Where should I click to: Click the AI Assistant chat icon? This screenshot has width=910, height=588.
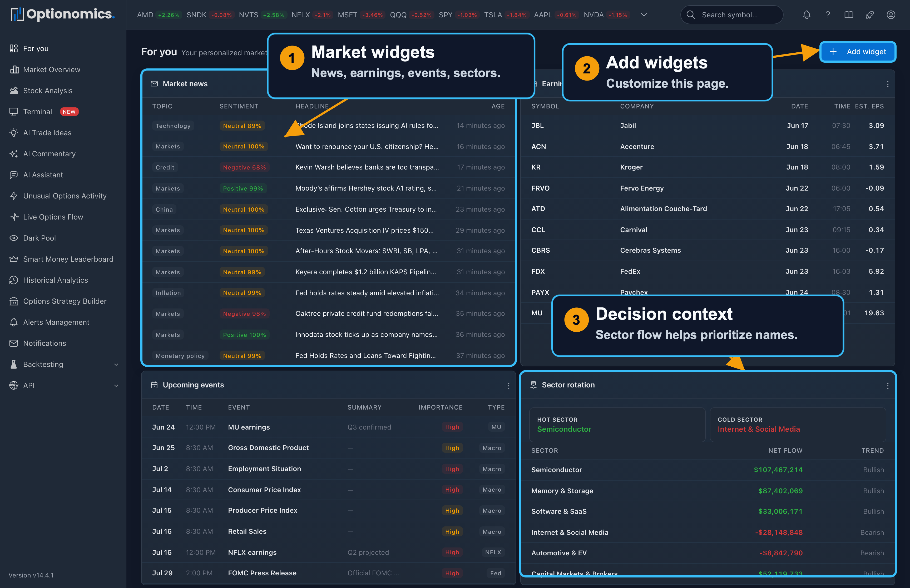coord(14,175)
